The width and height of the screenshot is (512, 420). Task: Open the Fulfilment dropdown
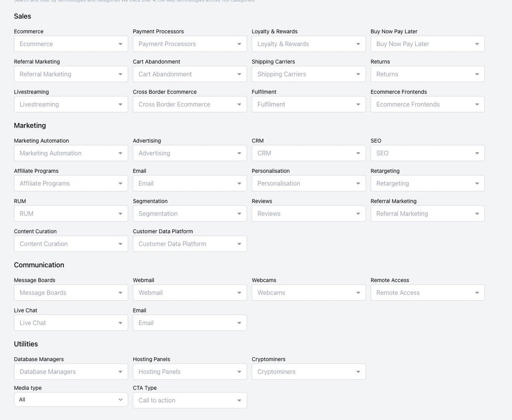click(x=308, y=105)
